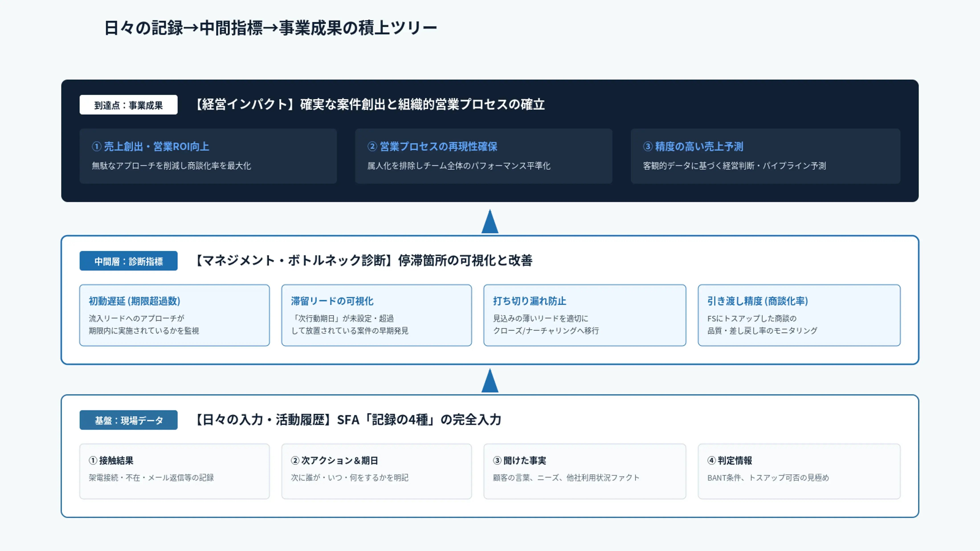Select text 流入リードへのアプローチが
Screen dimensions: 980x551
[137, 318]
